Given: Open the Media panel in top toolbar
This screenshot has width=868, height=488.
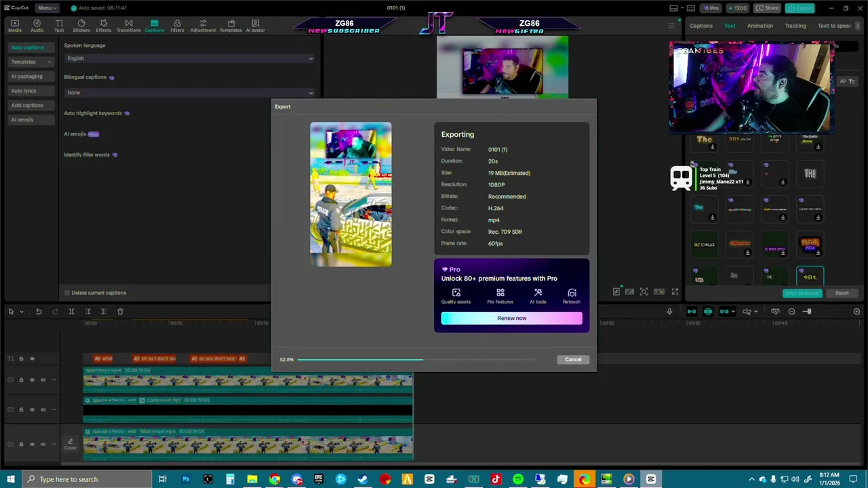Looking at the screenshot, I should [14, 26].
